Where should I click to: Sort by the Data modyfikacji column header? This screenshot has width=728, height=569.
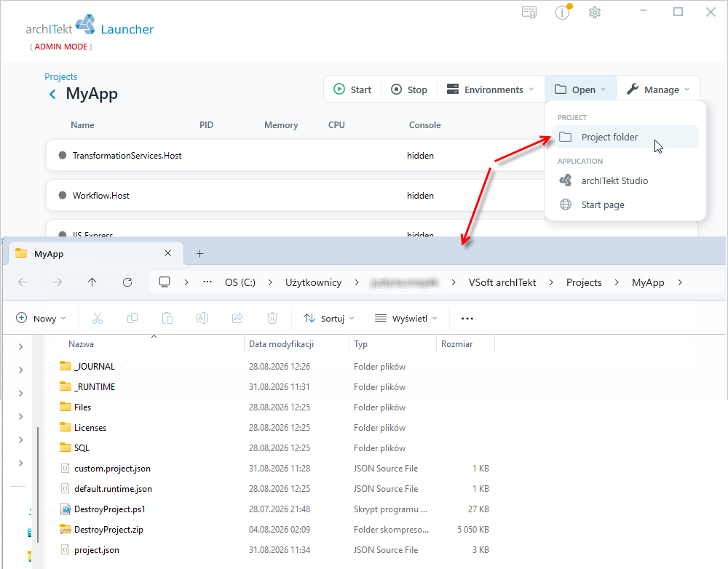click(281, 344)
